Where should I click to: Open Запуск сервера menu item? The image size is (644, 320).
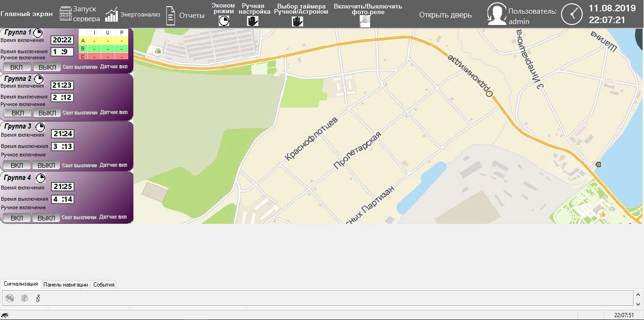86,14
